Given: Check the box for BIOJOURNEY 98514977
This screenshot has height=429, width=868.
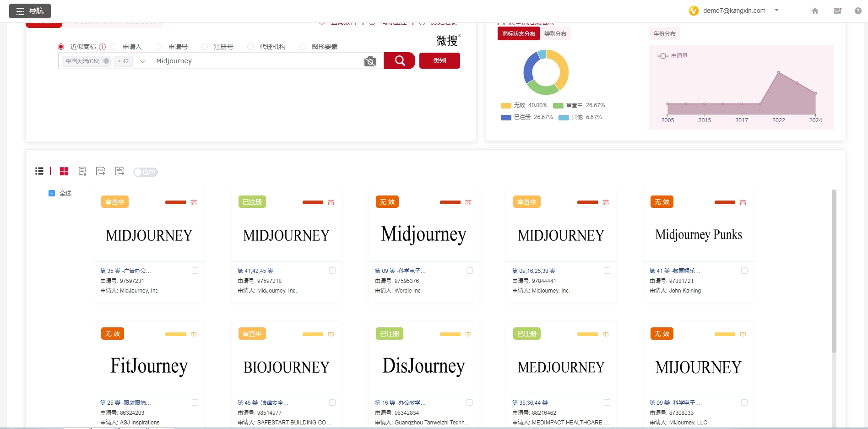Looking at the screenshot, I should 332,402.
